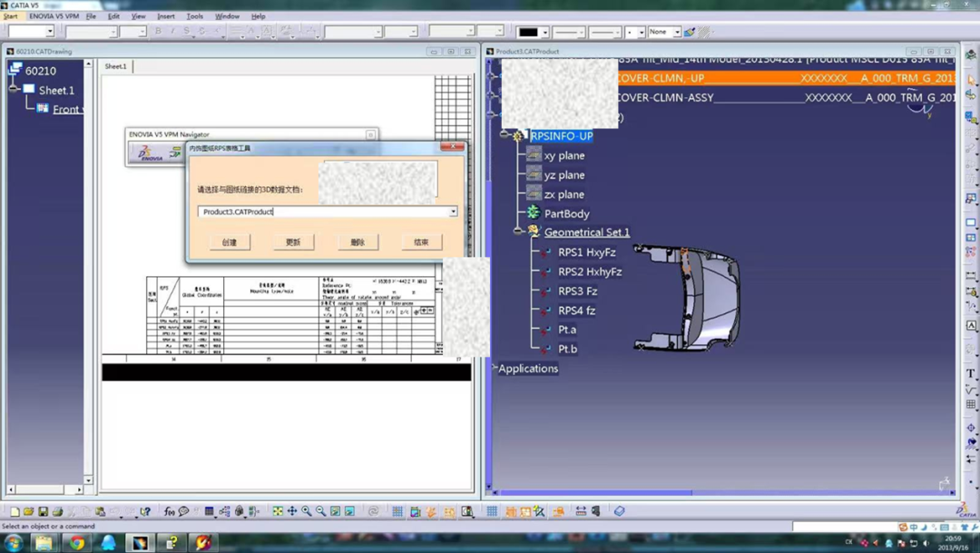The height and width of the screenshot is (553, 980).
Task: Click inside the Product3.CATProduct text field
Action: point(323,212)
